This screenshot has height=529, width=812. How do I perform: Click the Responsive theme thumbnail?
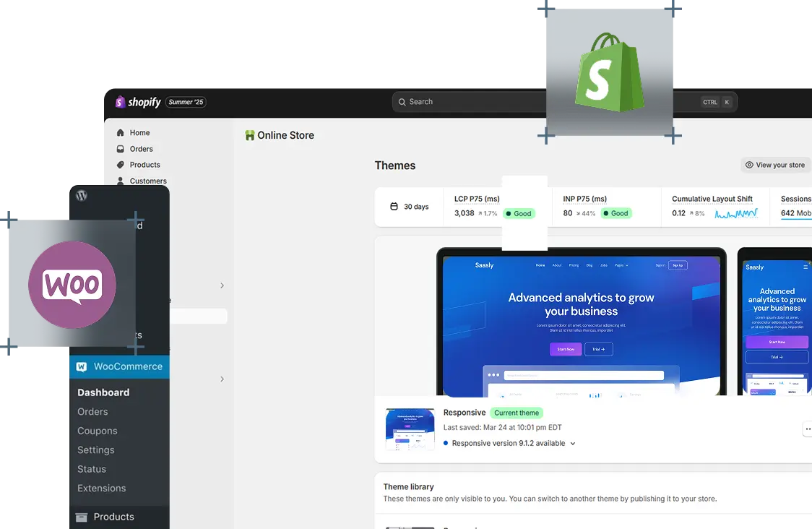(410, 429)
